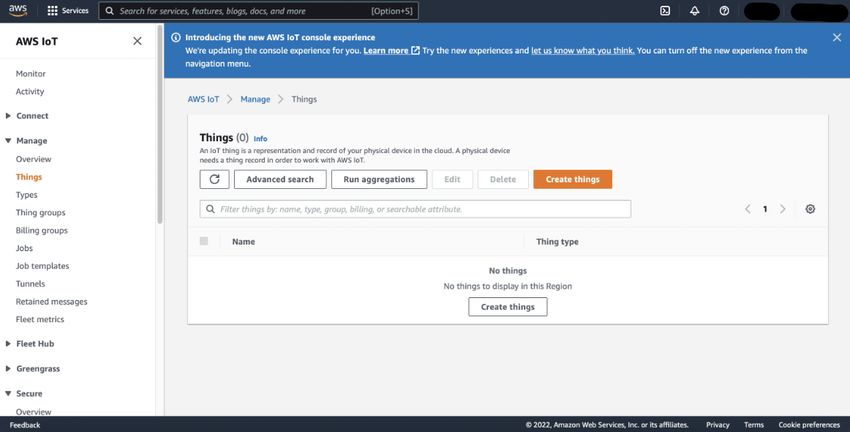Click Create things in empty table

click(x=508, y=307)
